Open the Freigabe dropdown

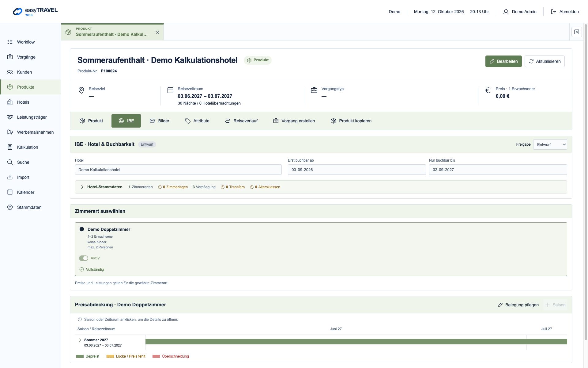point(550,144)
